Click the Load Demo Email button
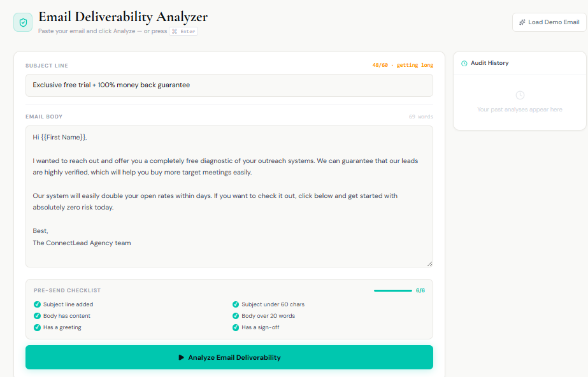 pos(549,22)
